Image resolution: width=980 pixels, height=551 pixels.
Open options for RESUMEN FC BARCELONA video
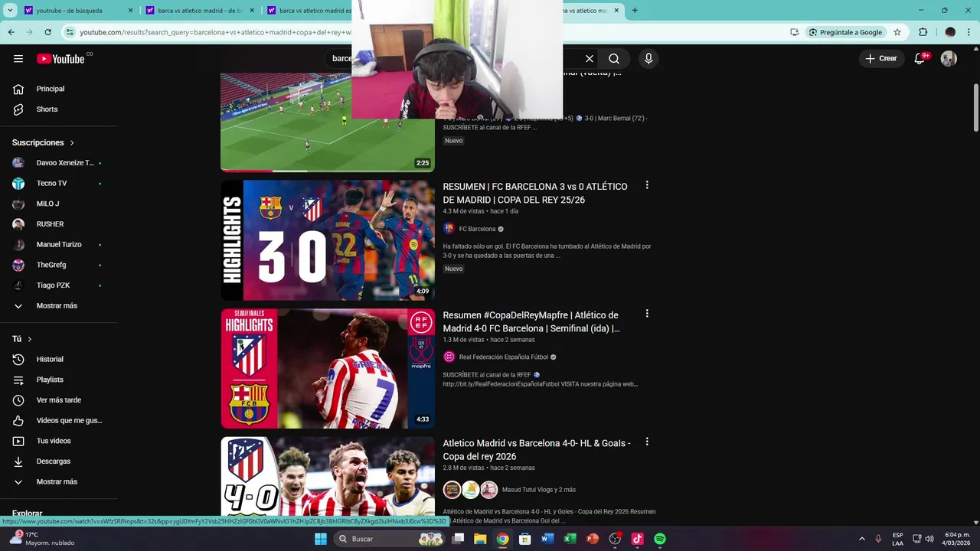point(647,185)
